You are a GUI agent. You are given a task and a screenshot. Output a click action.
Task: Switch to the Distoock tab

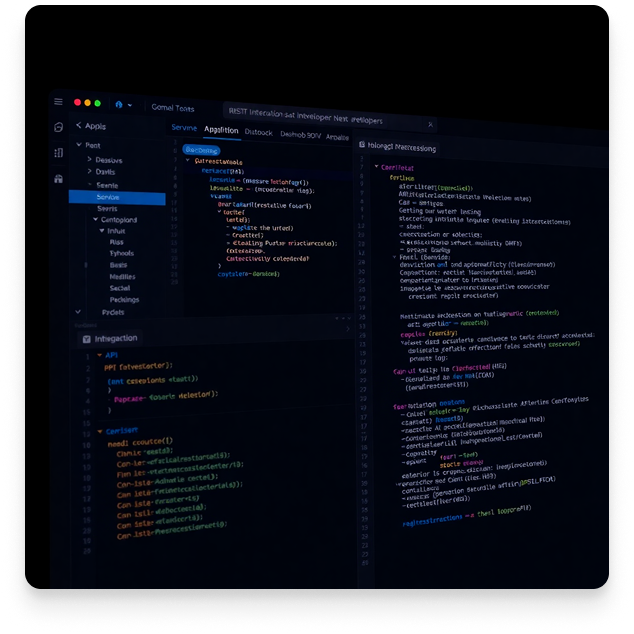click(x=258, y=132)
